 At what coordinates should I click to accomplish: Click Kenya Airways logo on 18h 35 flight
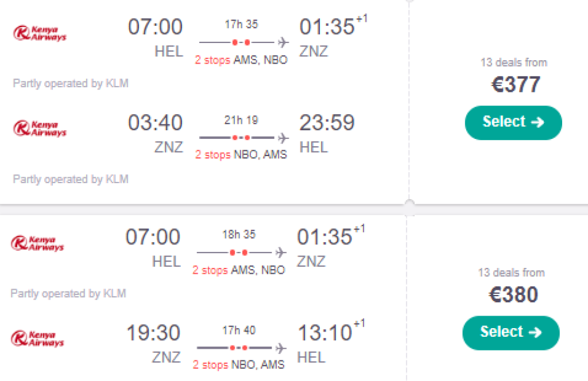coord(37,243)
